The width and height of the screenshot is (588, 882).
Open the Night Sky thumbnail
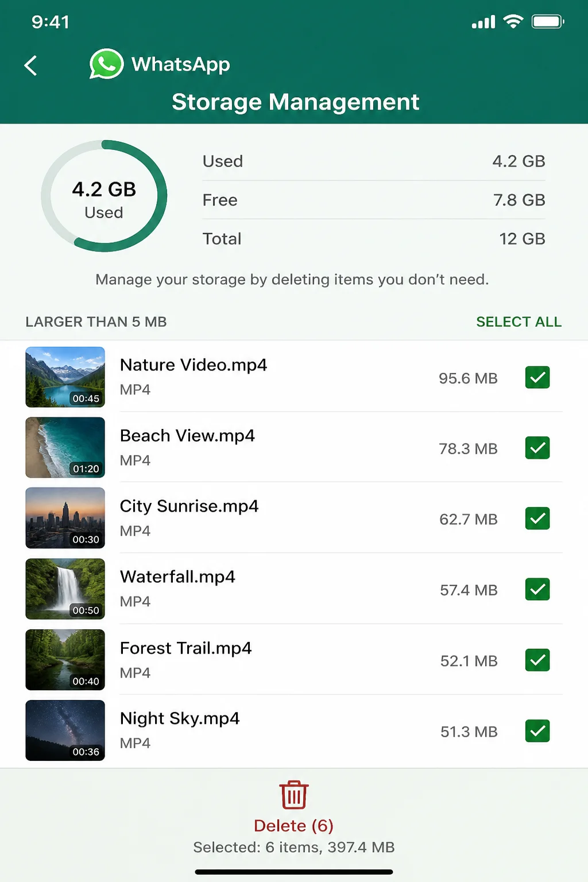pyautogui.click(x=65, y=730)
